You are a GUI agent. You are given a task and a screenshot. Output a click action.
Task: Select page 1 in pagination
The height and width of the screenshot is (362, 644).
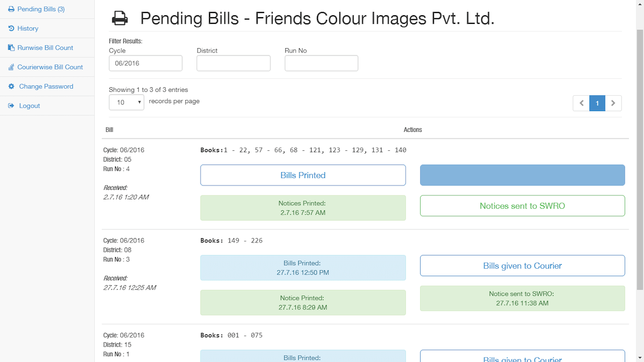coord(597,103)
